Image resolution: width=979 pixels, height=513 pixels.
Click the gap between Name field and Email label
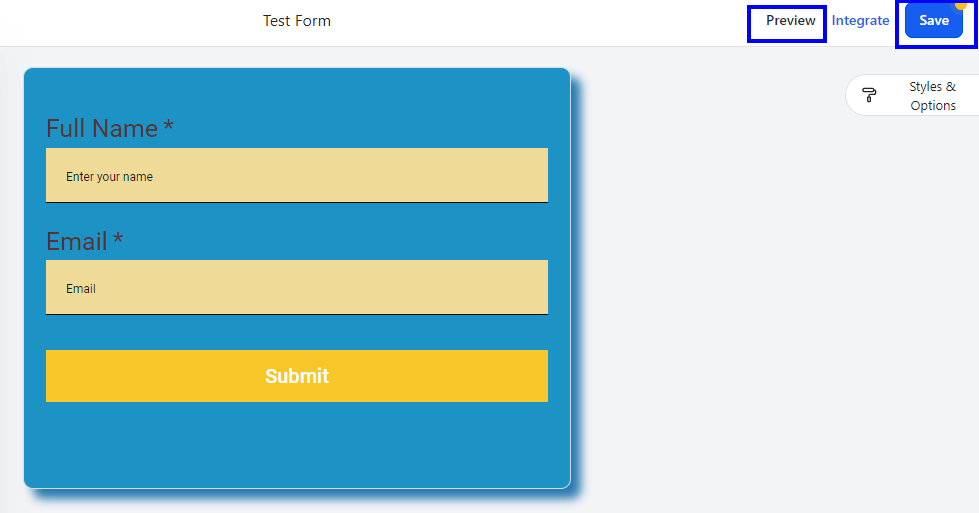click(297, 215)
